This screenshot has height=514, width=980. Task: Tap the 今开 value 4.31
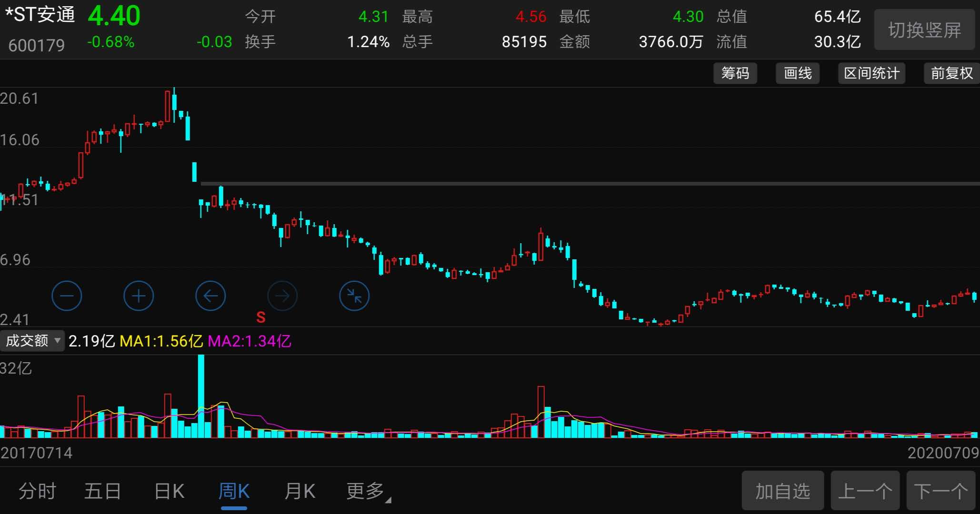coord(373,17)
